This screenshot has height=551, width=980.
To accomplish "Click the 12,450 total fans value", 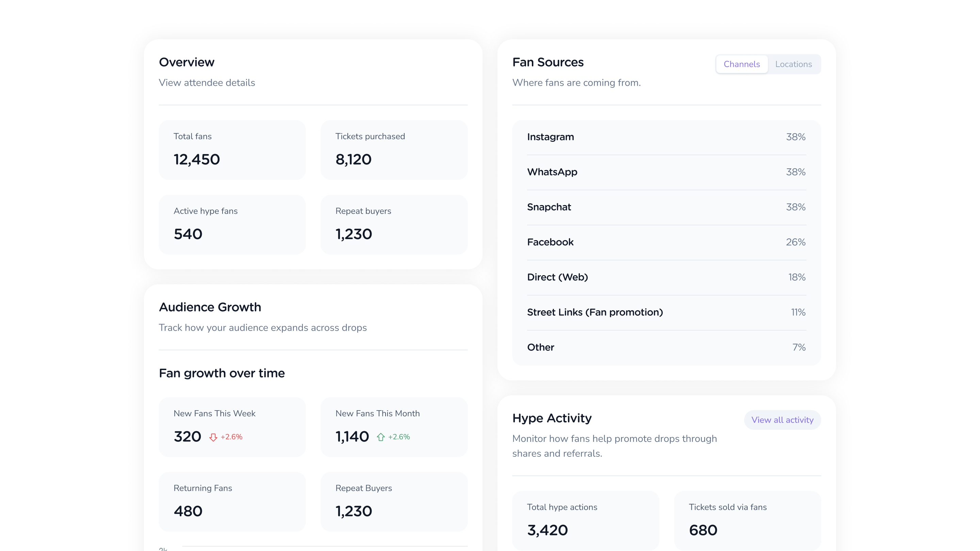I will click(x=197, y=159).
